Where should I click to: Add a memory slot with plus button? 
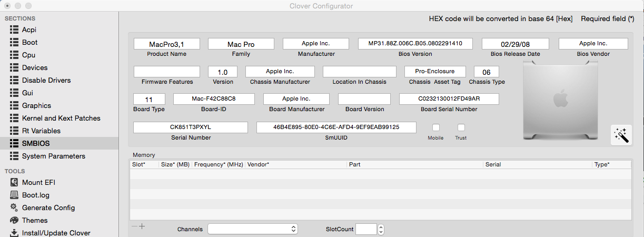pyautogui.click(x=142, y=226)
